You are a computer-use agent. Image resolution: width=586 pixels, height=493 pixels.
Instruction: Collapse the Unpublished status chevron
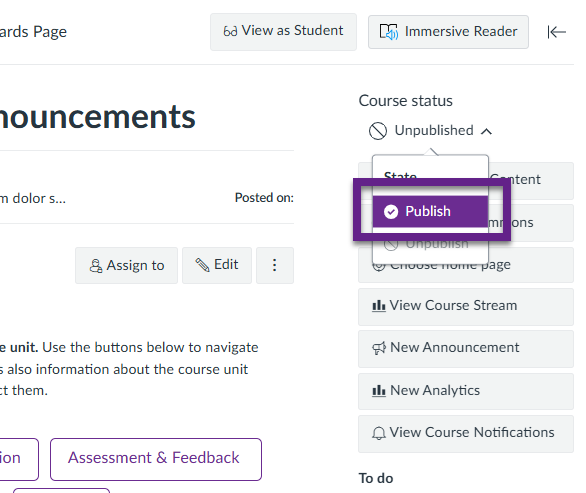point(486,131)
